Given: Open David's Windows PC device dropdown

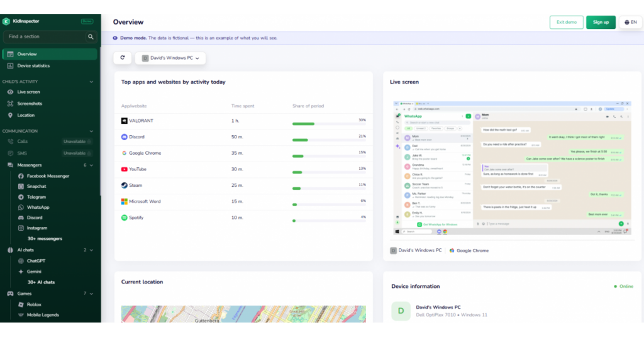Looking at the screenshot, I should [170, 58].
